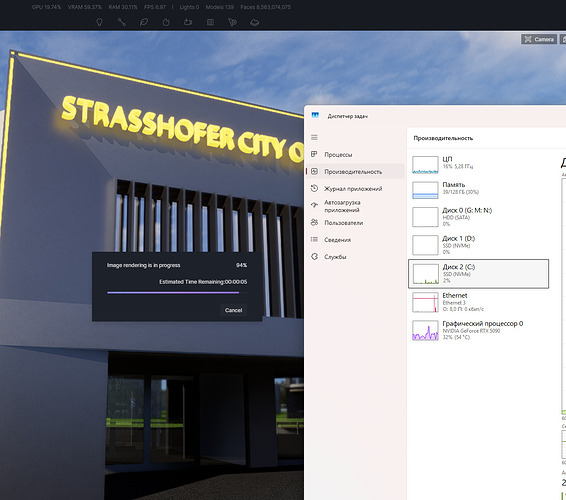The image size is (566, 500).
Task: Select the light bulb lighting tool
Action: (x=99, y=22)
